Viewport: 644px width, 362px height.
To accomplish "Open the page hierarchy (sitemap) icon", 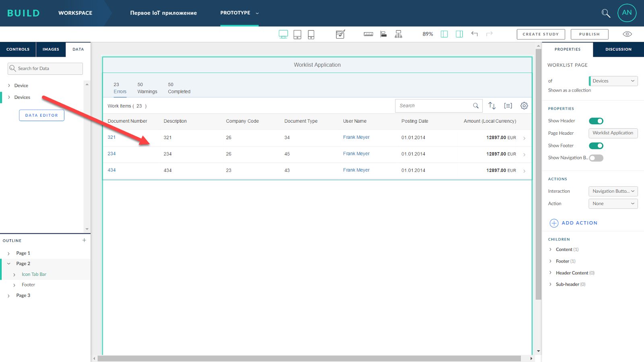I will click(x=398, y=34).
